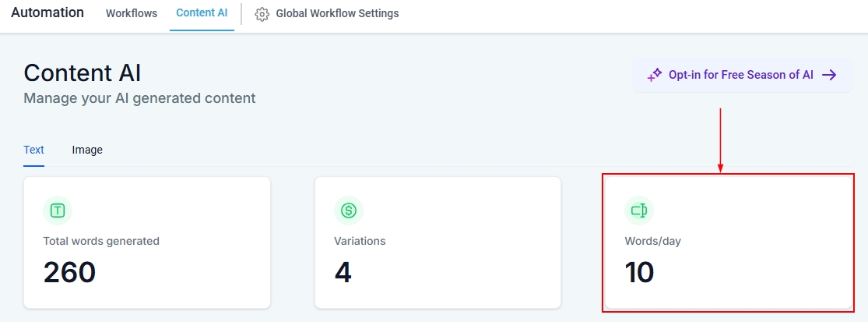
Task: Click the Variations card label
Action: pyautogui.click(x=360, y=241)
